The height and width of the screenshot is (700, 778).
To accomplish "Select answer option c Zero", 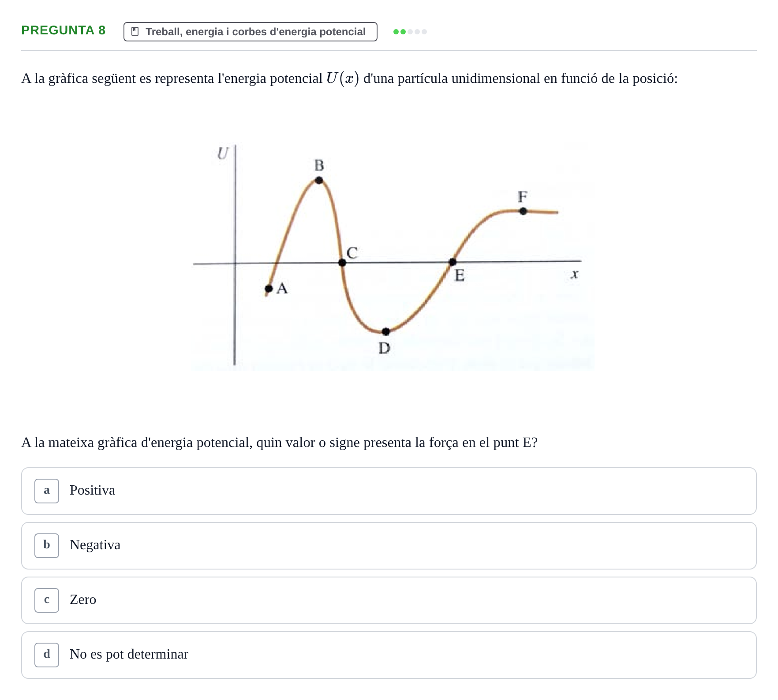I will tap(389, 600).
